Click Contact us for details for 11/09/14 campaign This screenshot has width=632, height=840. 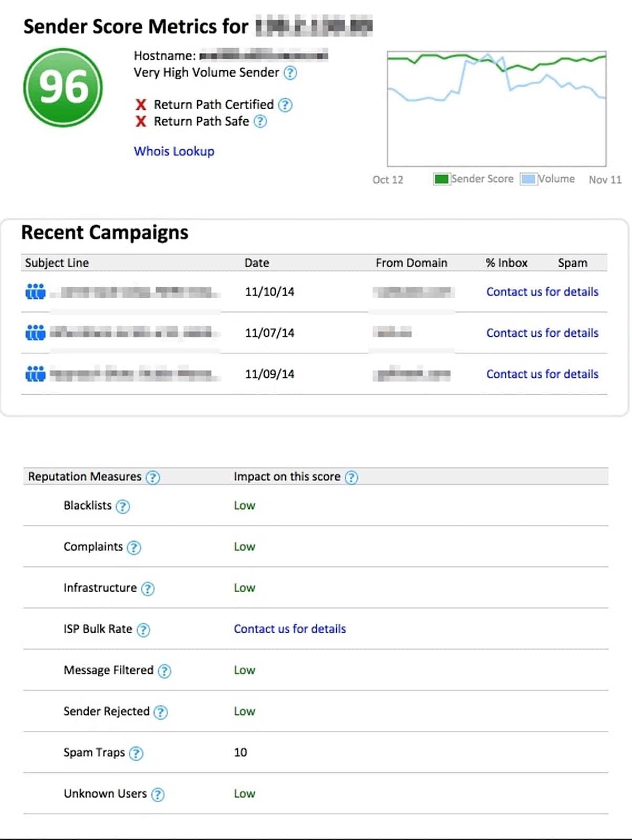pyautogui.click(x=542, y=374)
